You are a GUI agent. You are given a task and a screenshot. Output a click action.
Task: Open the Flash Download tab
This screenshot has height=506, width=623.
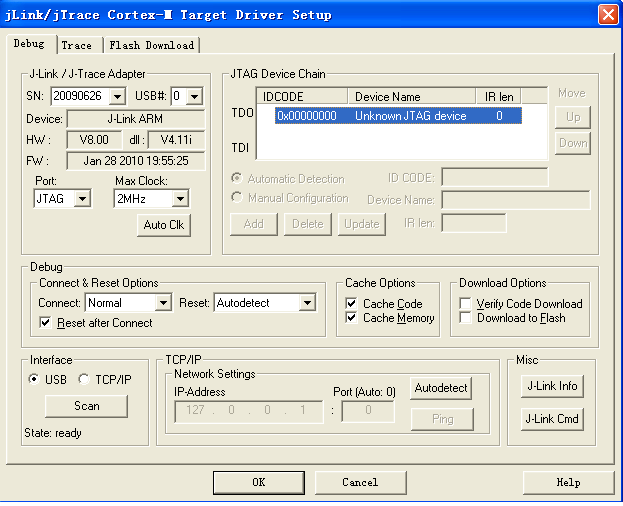point(152,45)
